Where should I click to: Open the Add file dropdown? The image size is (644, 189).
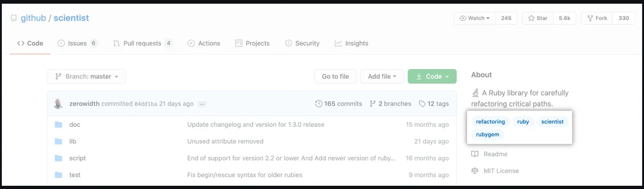tap(382, 77)
